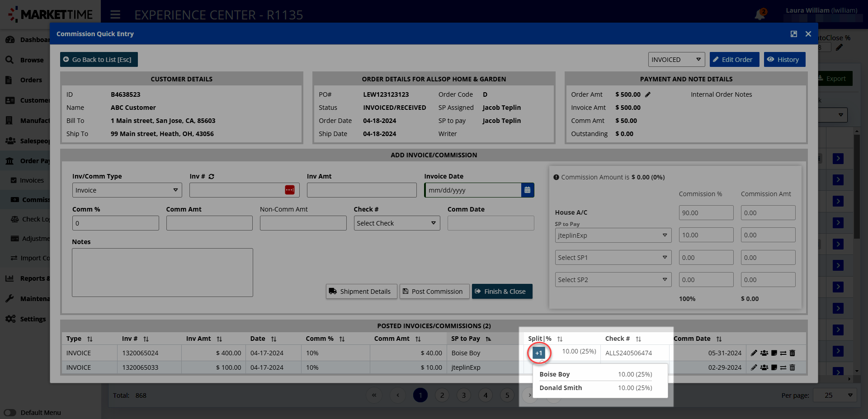Delete invoice 1320065024 with trash icon

click(792, 353)
